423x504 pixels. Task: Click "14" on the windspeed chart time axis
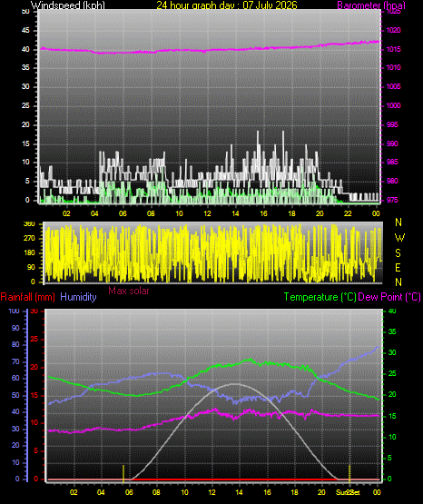click(x=235, y=213)
